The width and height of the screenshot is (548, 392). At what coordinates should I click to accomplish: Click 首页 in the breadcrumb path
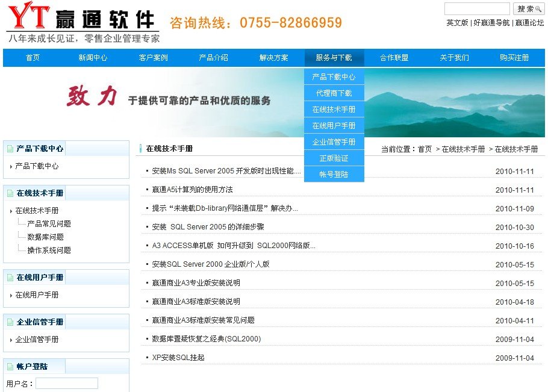(425, 149)
